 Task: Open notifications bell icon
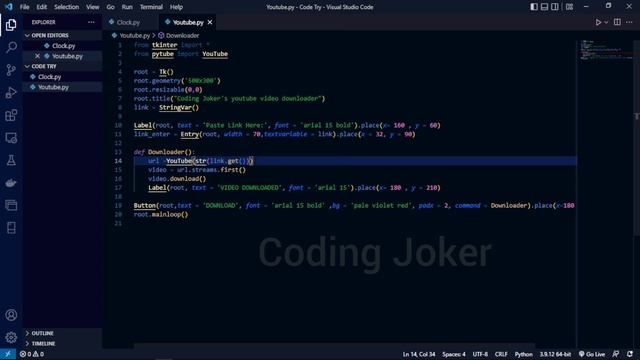point(630,354)
